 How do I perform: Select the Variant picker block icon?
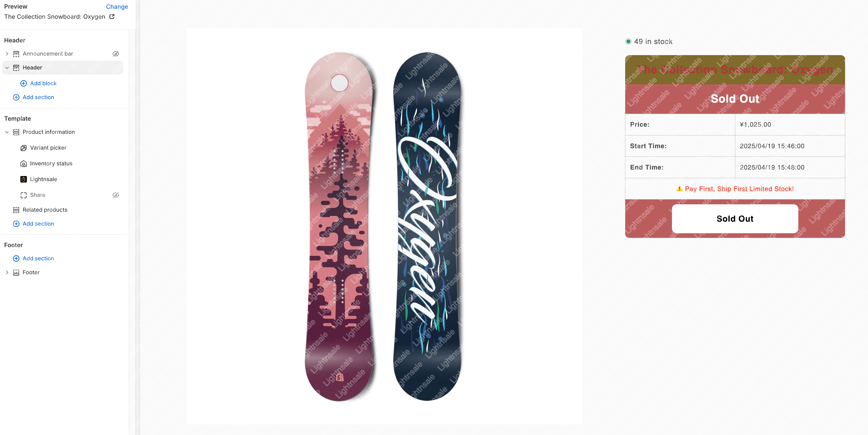pos(24,148)
